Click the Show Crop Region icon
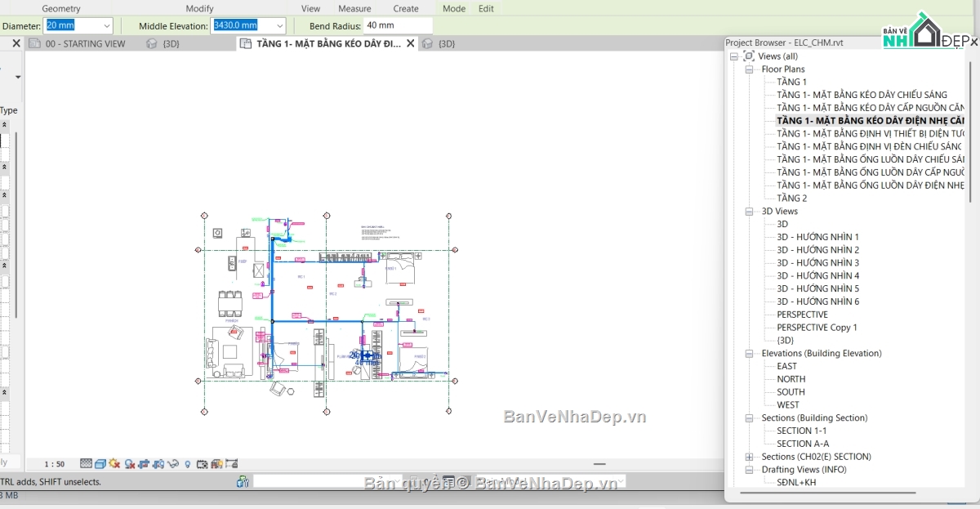The height and width of the screenshot is (509, 980). pyautogui.click(x=158, y=463)
